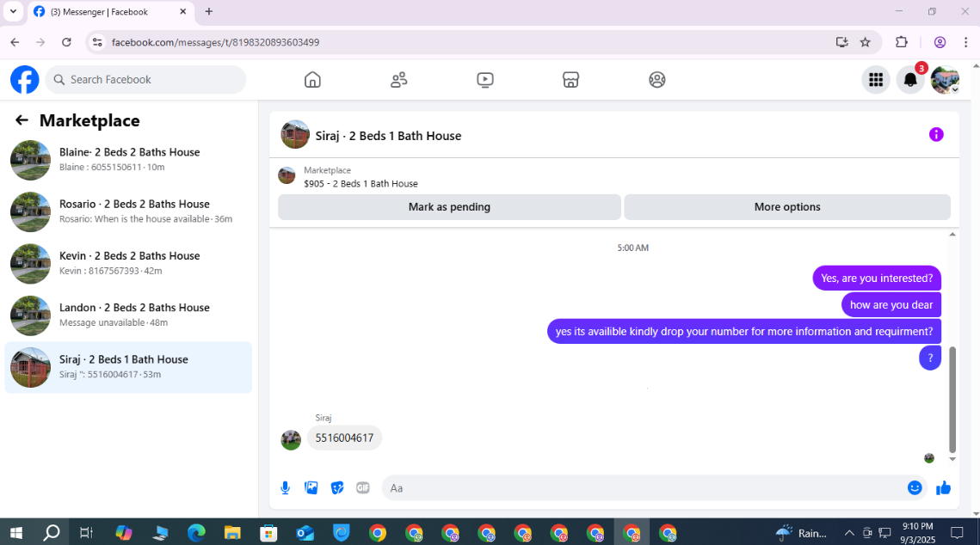Open Chrome three-dot menu

click(965, 42)
